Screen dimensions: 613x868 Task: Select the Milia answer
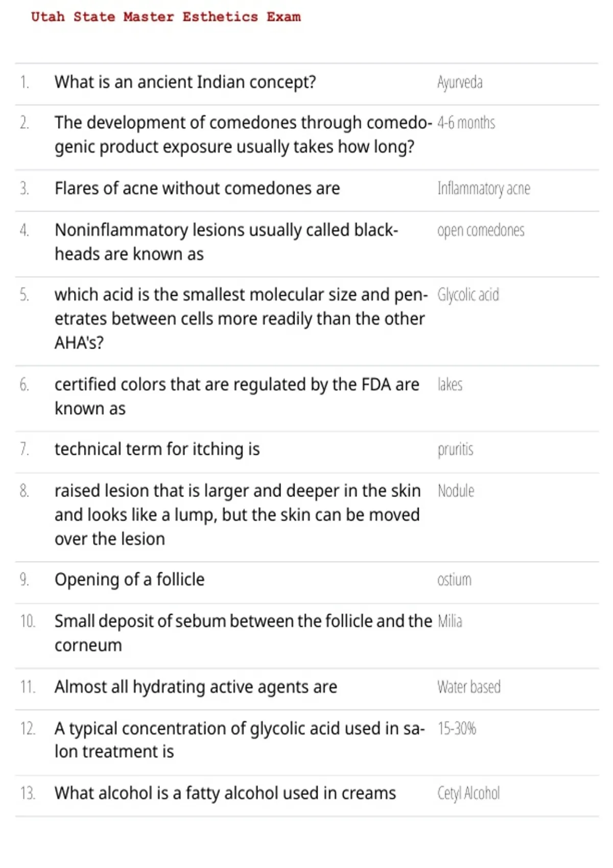point(450,621)
